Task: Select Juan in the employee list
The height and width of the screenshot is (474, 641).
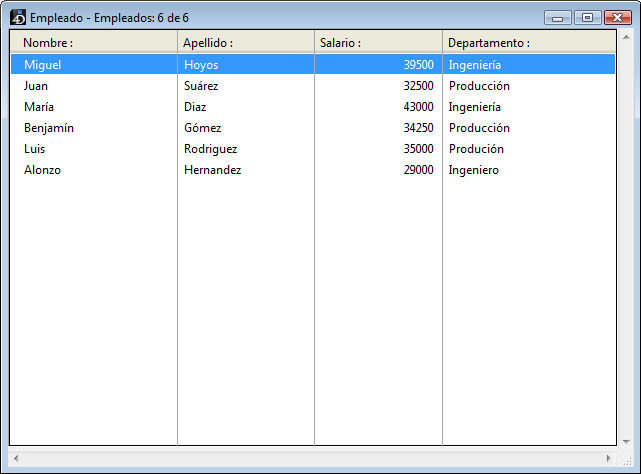Action: click(36, 86)
